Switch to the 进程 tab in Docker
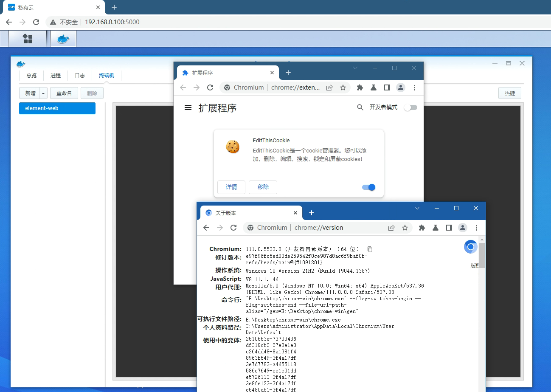The width and height of the screenshot is (551, 392). (x=56, y=76)
